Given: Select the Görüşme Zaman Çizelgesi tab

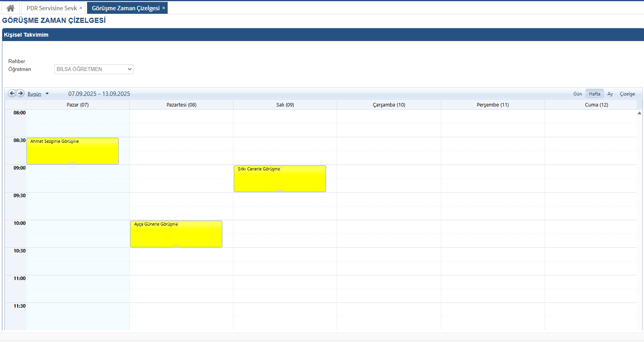Looking at the screenshot, I should 125,8.
